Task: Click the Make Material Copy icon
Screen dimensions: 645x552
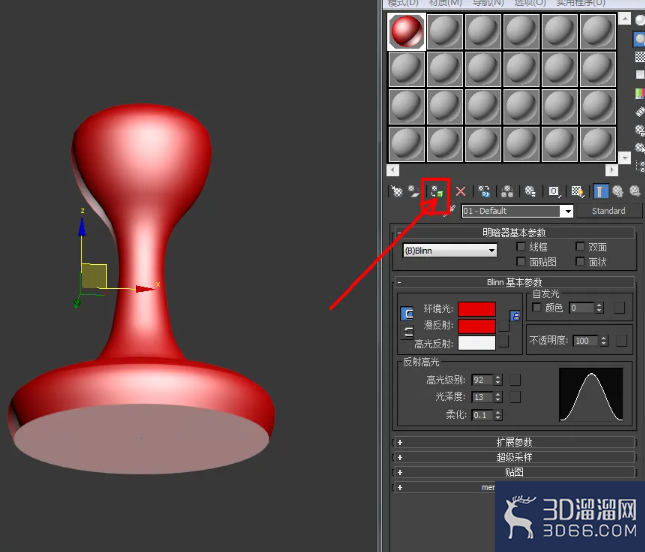Action: [484, 191]
